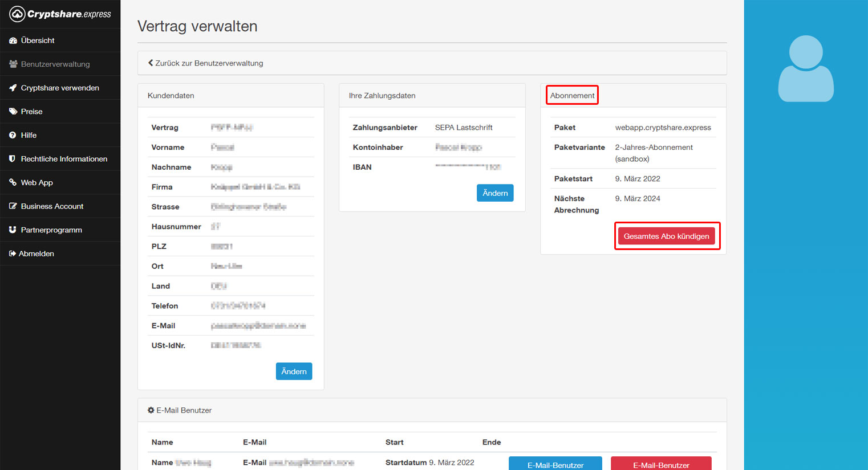Go back via Zurück zur Benutzerverwaltung chevron
Viewport: 868px width, 470px height.
click(151, 63)
